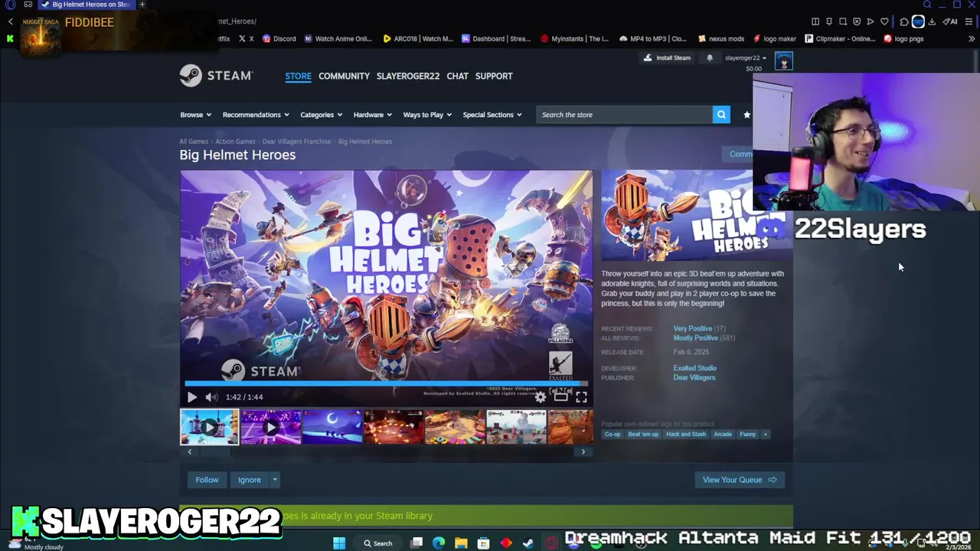Open SLAYEROGER22 profile menu
This screenshot has width=980, height=551.
[407, 76]
